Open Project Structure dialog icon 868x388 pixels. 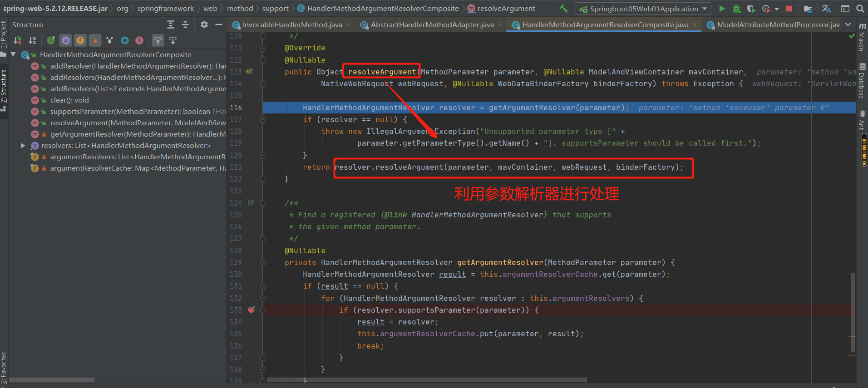[808, 8]
